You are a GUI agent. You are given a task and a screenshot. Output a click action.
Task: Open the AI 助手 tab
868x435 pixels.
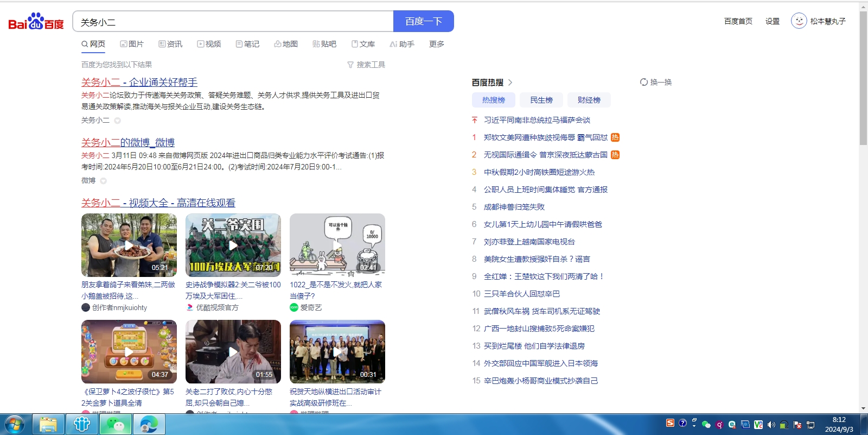(x=402, y=44)
